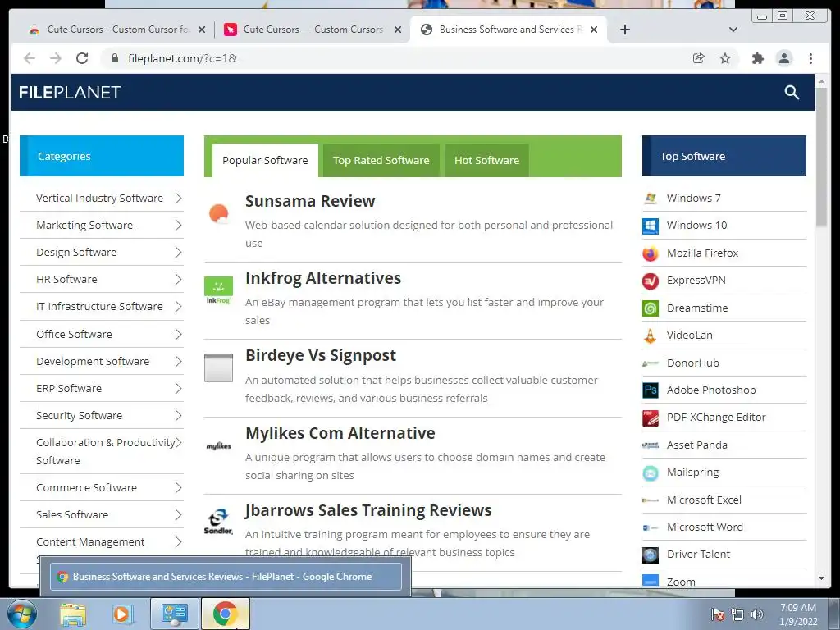
Task: Open Mylikes Com Alternative article
Action: (340, 433)
